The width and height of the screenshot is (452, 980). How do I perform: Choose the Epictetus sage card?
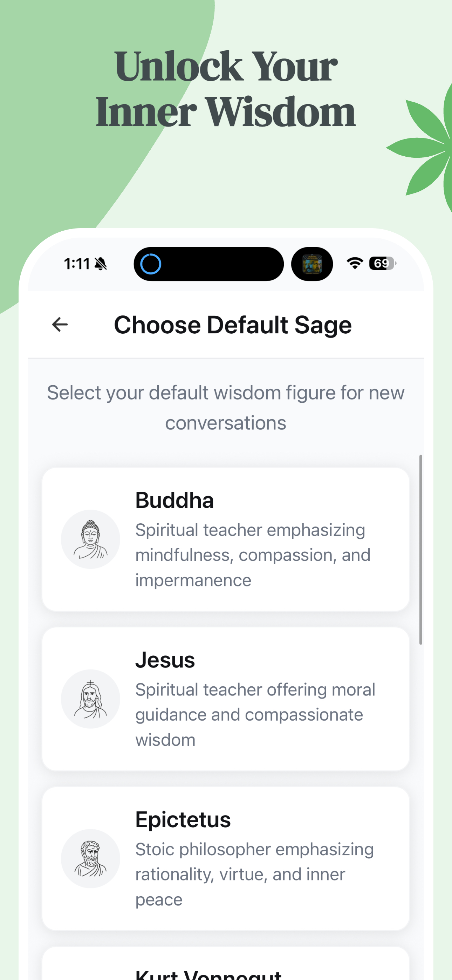[x=226, y=859]
